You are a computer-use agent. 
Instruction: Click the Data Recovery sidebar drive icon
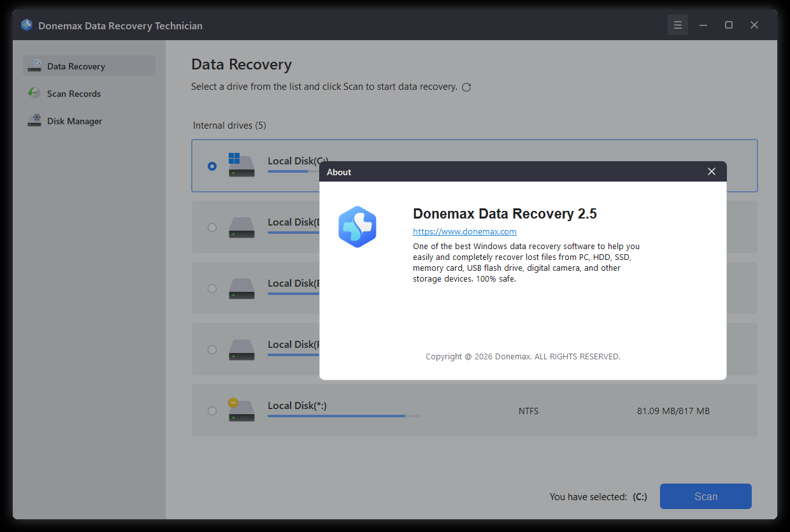34,66
